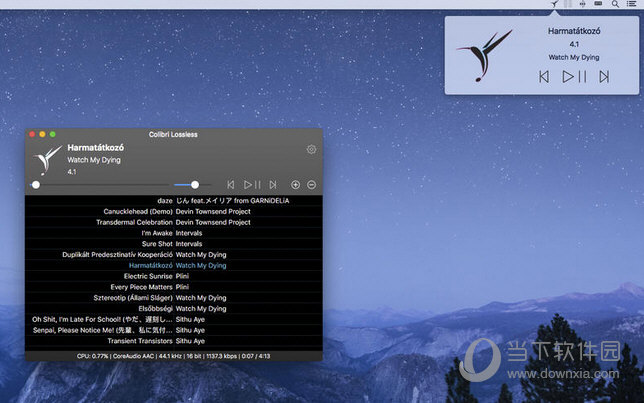Open settings gear in Colibri Lossless window
The width and height of the screenshot is (644, 403).
point(311,149)
